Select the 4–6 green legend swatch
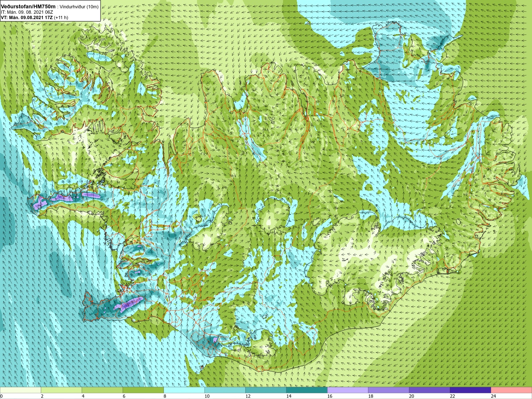This screenshot has height=399, width=532. click(102, 390)
